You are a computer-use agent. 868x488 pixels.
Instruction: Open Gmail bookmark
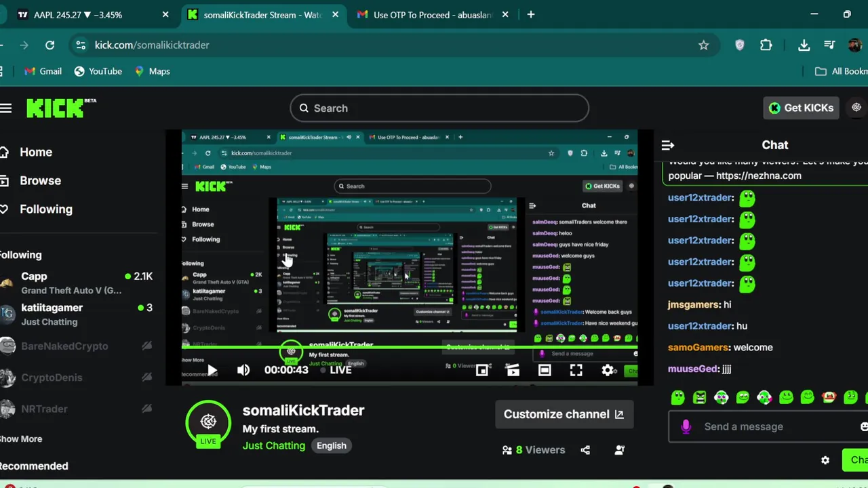pyautogui.click(x=43, y=71)
